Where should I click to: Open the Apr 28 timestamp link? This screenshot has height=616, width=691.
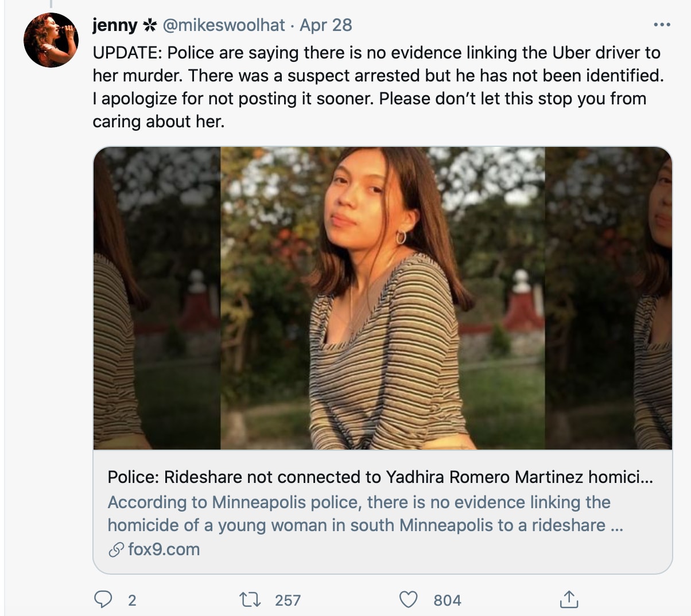326,25
